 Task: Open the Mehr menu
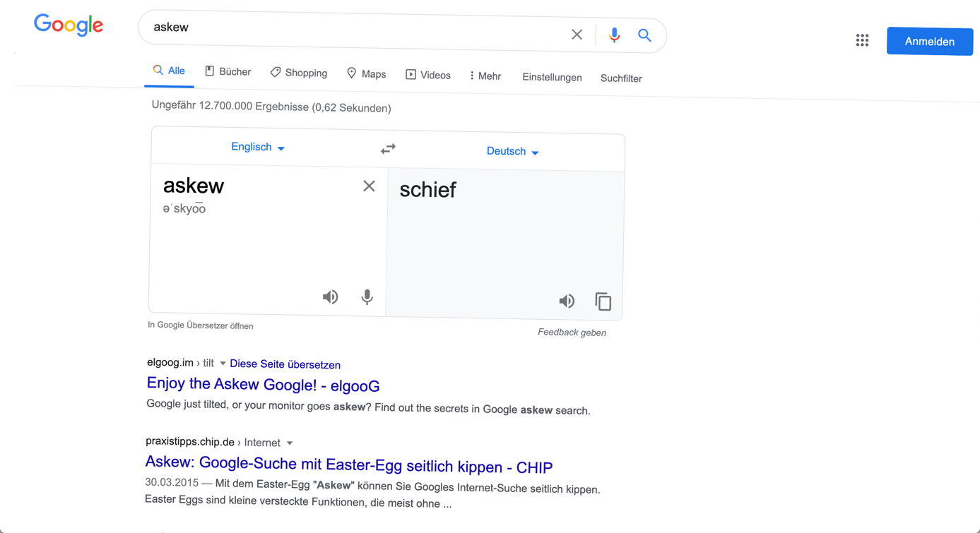point(485,76)
